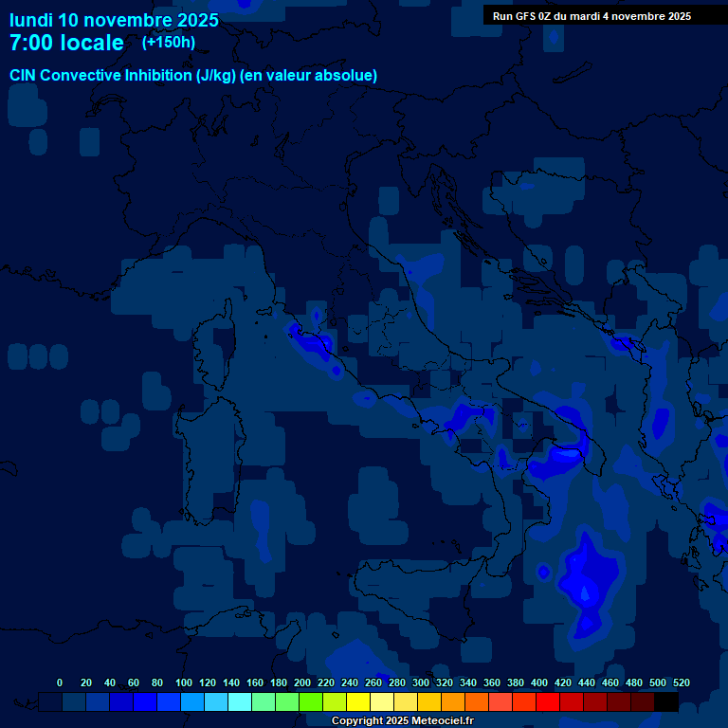
Task: Click the date heading 'lundi 10 novembre 2025'
Action: coord(114,20)
